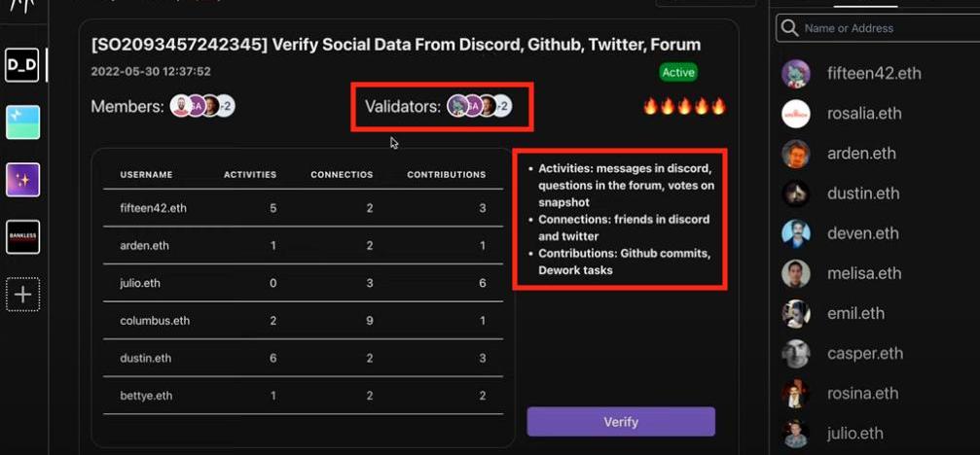Click the Active status badge
The width and height of the screenshot is (980, 455).
coord(678,72)
